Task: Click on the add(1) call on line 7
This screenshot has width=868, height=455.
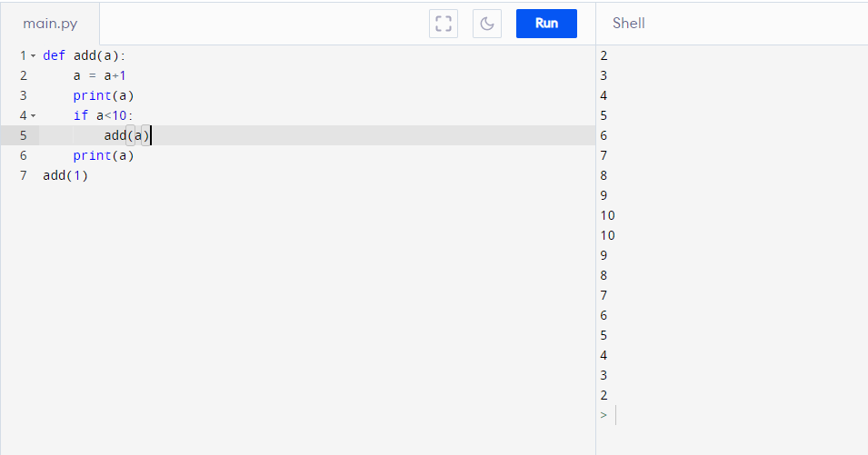Action: click(65, 176)
